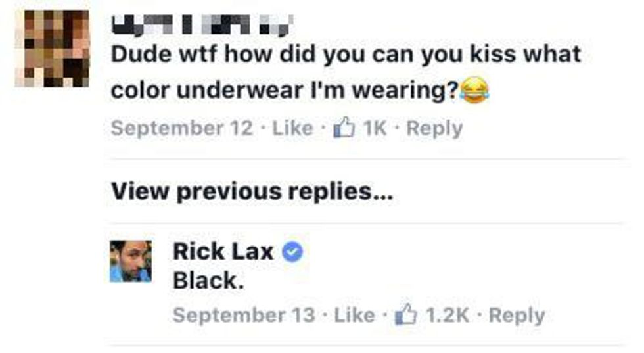Like the September 12 comment
The height and width of the screenshot is (353, 644).
(292, 128)
